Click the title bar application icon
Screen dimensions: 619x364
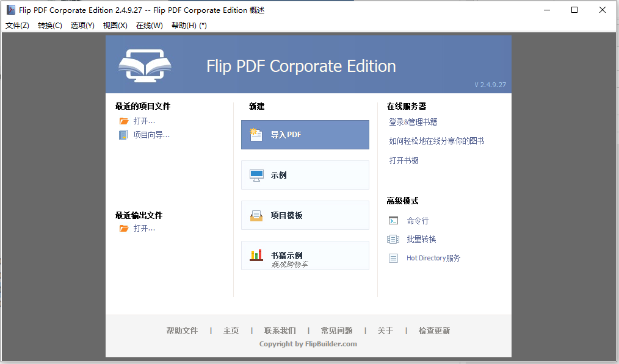click(11, 10)
